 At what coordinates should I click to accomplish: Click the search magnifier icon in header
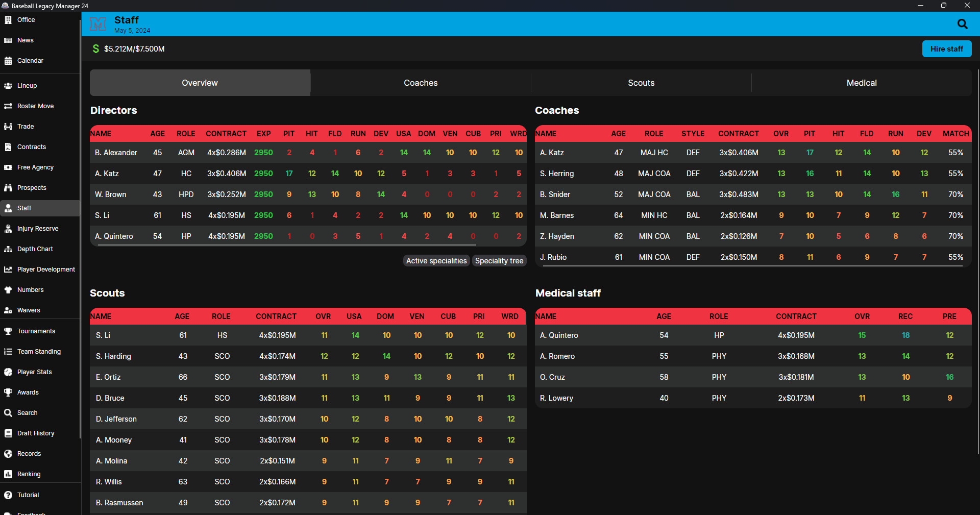coord(962,24)
